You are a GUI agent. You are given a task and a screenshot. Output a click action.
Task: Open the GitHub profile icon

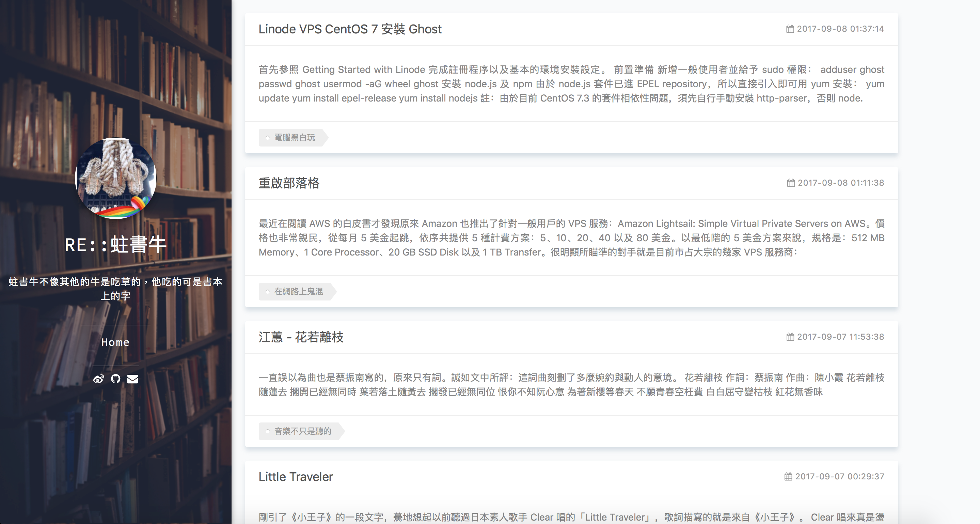tap(116, 379)
